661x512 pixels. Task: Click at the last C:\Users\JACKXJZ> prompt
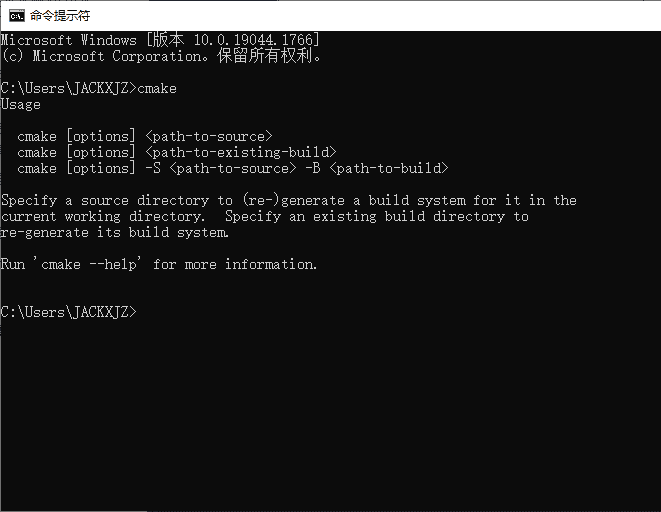(x=68, y=312)
